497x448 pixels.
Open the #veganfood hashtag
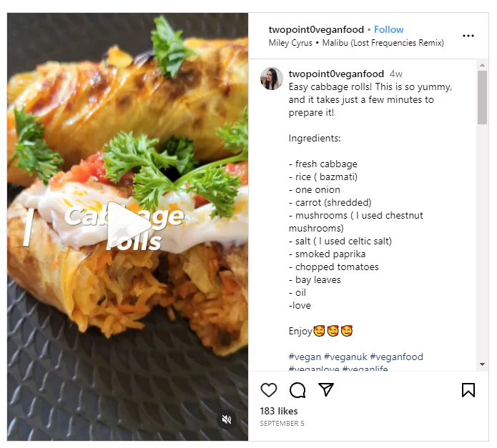[x=396, y=357]
